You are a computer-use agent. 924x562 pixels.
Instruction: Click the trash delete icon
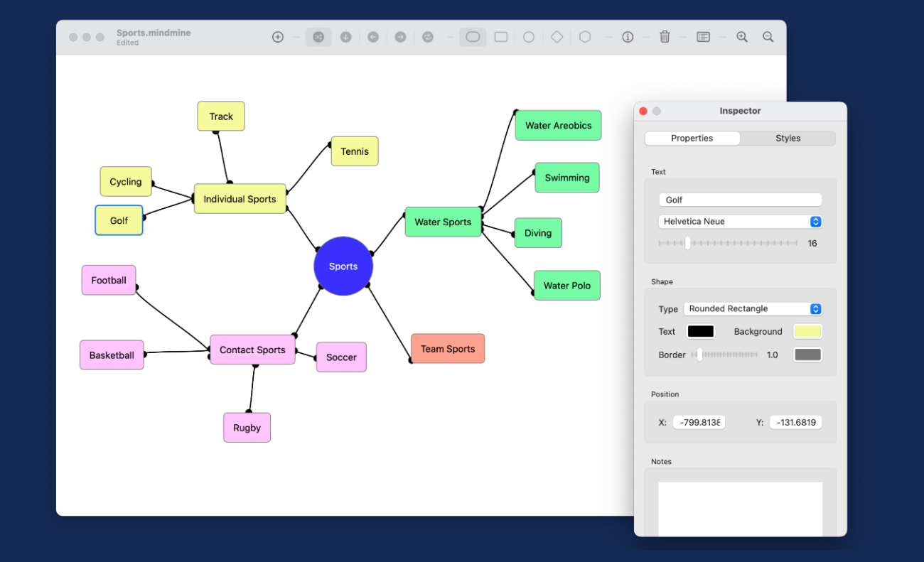point(665,37)
